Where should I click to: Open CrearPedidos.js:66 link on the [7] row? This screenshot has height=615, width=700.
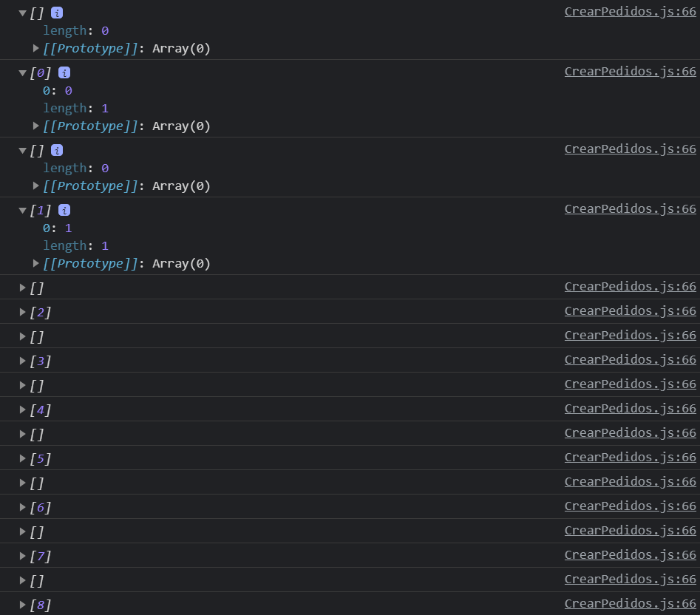point(630,554)
